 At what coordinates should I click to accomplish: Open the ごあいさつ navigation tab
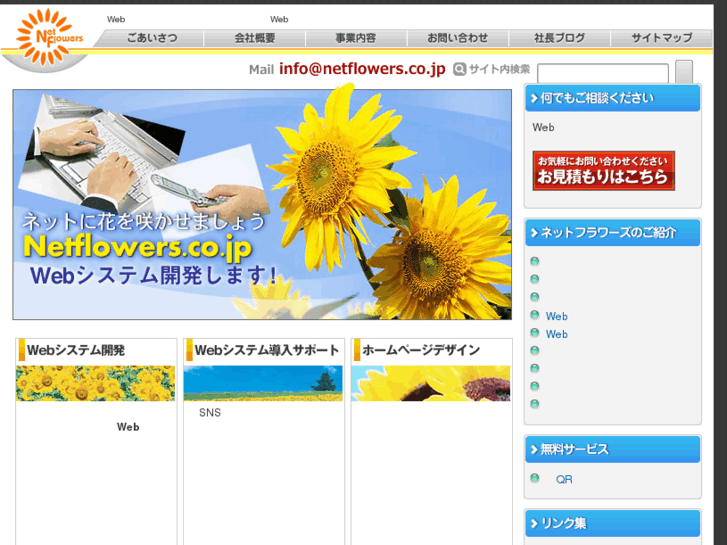(152, 38)
